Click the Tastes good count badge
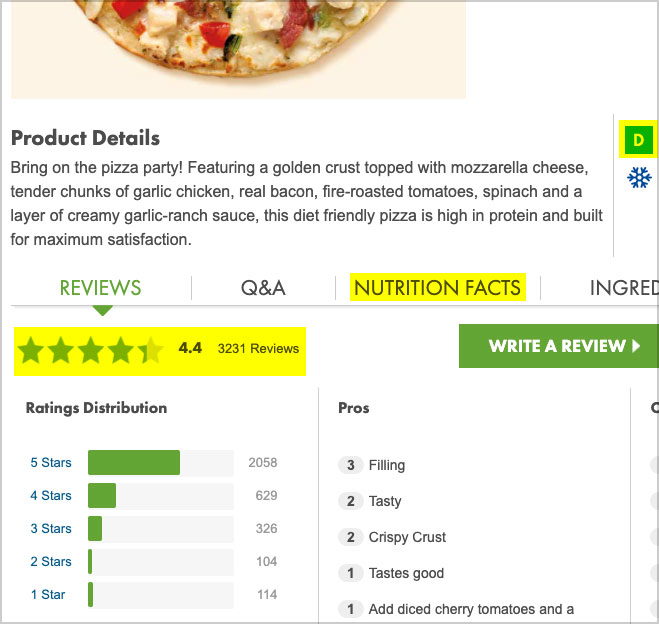This screenshot has width=659, height=624. [351, 573]
